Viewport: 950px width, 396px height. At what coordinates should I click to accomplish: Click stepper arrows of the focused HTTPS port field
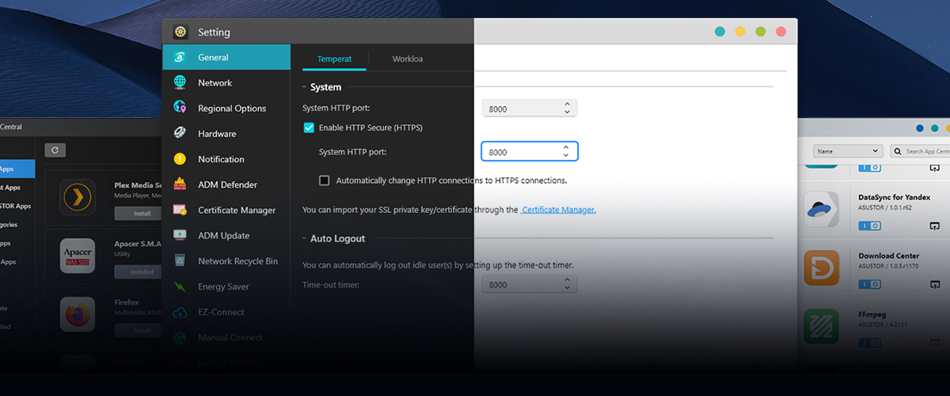click(566, 151)
